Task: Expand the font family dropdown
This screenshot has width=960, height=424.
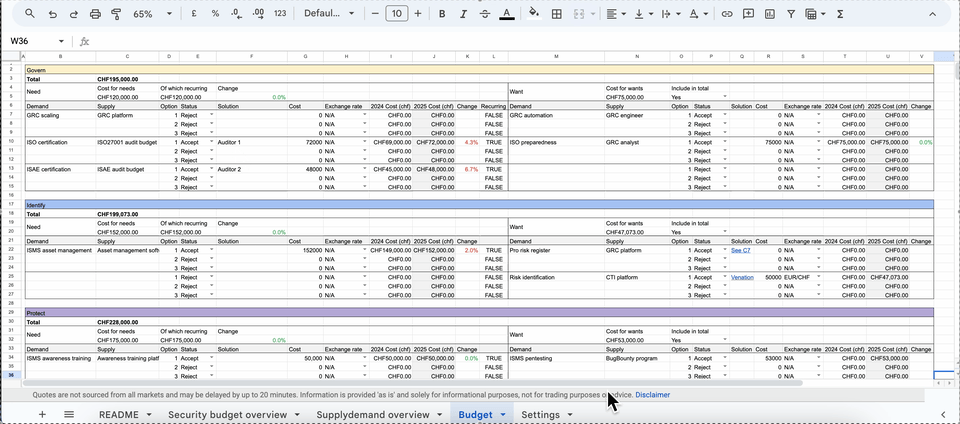Action: coord(328,14)
